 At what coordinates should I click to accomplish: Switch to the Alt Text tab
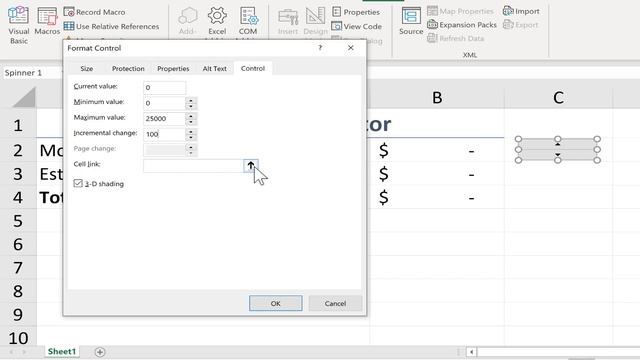[x=215, y=68]
